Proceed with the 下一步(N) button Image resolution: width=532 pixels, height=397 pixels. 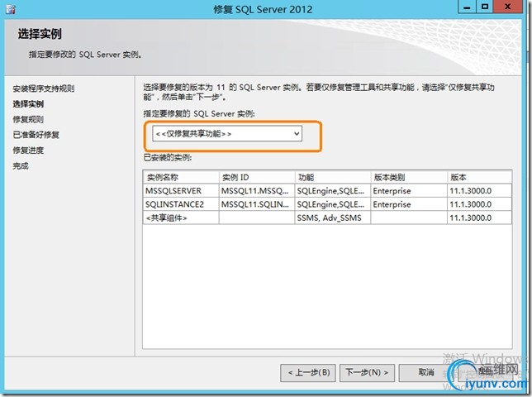click(x=367, y=373)
